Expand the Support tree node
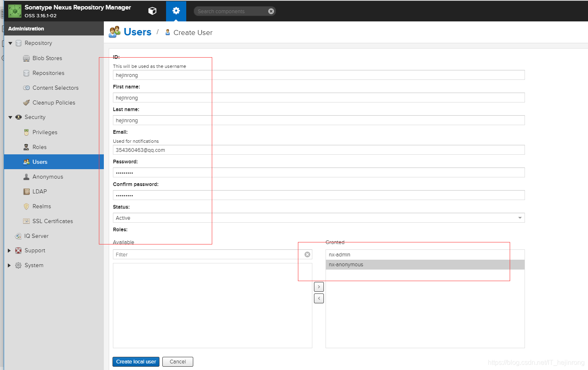588x370 pixels. pos(9,251)
